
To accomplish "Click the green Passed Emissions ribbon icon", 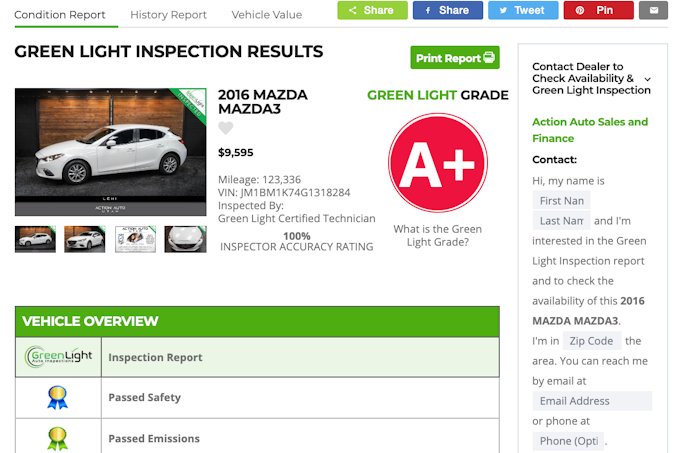I will pyautogui.click(x=58, y=438).
